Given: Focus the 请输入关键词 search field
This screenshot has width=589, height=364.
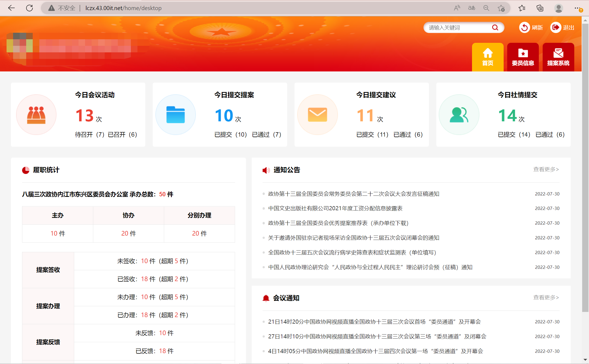Looking at the screenshot, I should (x=458, y=28).
